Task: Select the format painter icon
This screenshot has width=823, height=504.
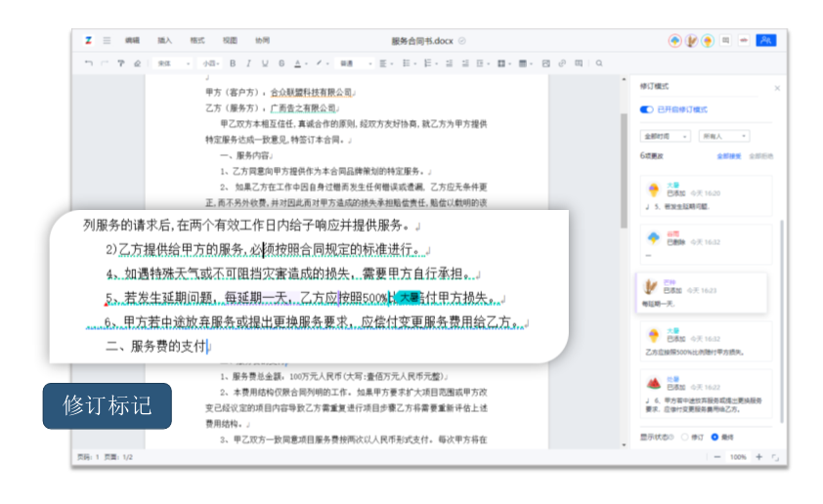Action: (121, 63)
